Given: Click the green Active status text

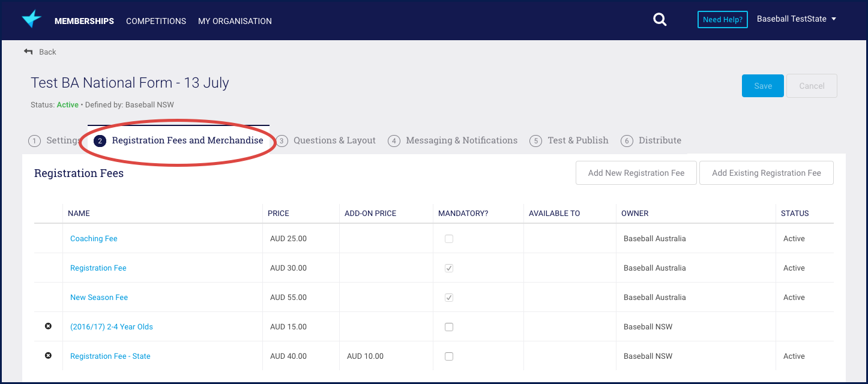Looking at the screenshot, I should (x=67, y=104).
